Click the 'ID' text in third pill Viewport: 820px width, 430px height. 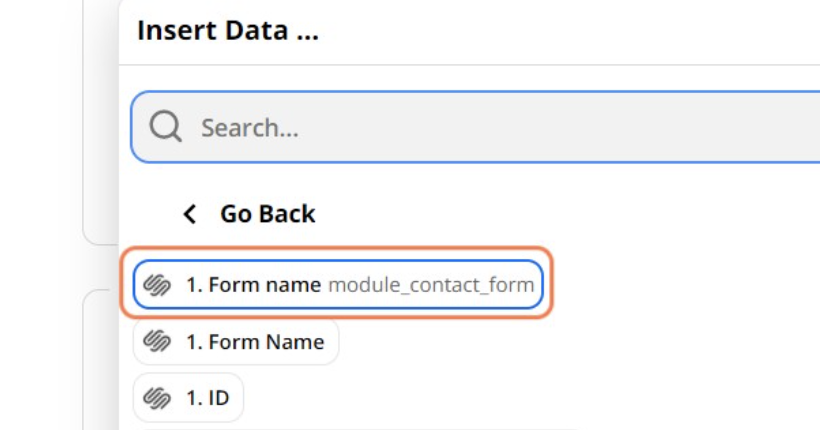point(218,399)
